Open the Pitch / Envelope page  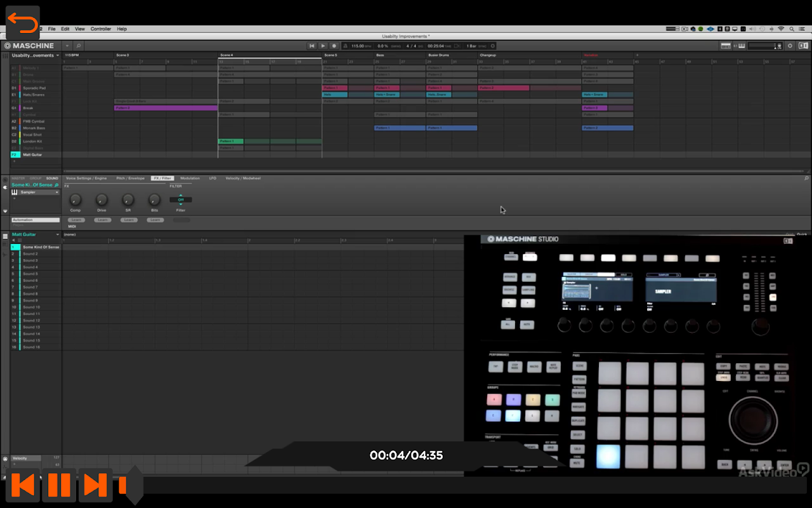(x=130, y=178)
